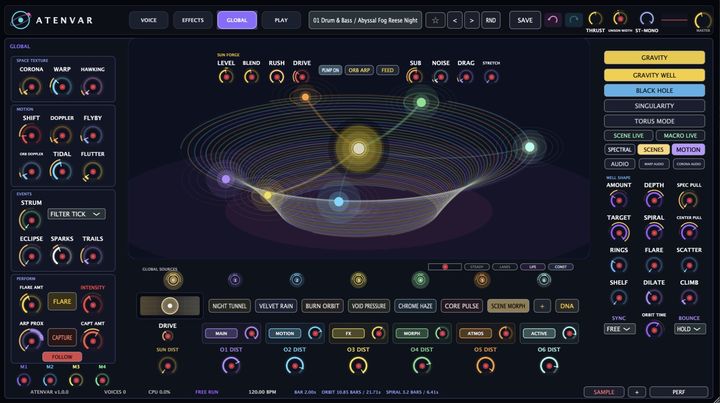Enable Torus Mode

click(654, 121)
